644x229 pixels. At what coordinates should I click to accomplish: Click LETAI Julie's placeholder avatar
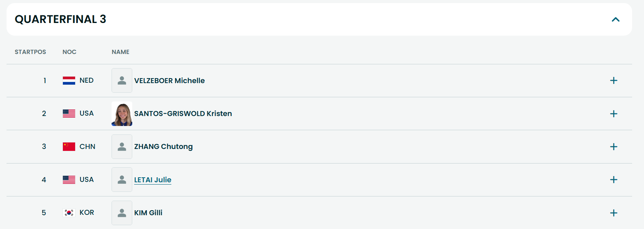[122, 180]
